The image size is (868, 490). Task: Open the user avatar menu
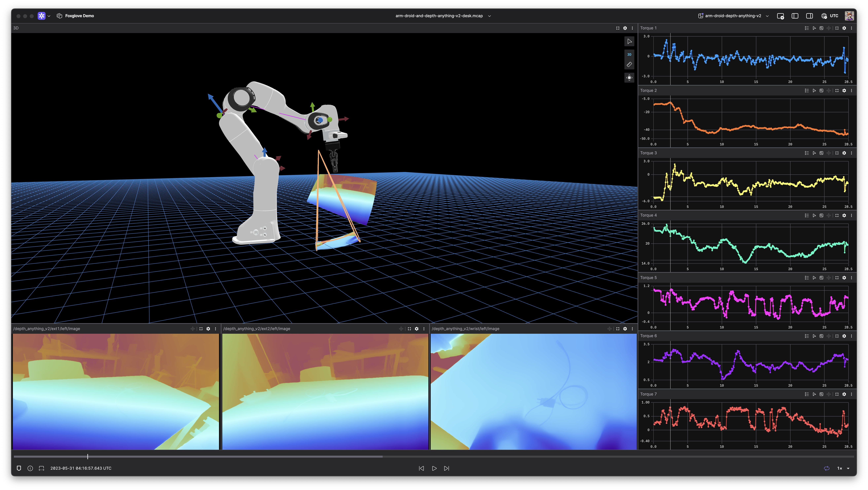point(849,16)
